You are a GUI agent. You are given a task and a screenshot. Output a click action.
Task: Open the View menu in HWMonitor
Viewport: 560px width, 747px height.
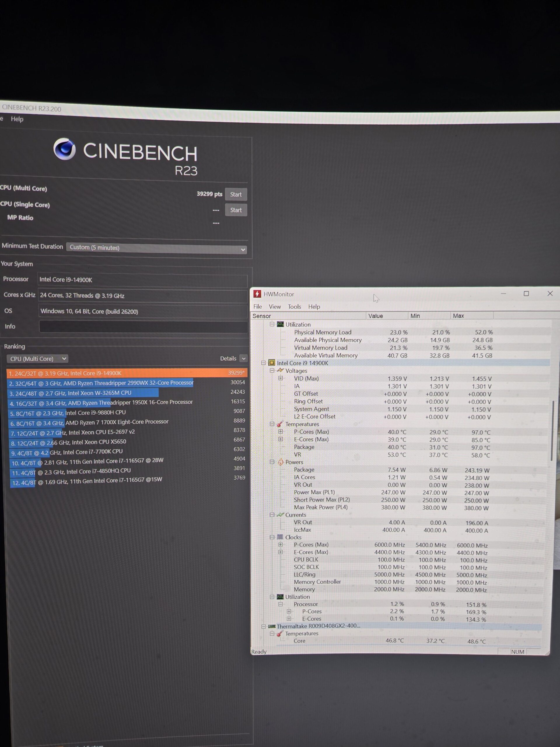point(274,307)
